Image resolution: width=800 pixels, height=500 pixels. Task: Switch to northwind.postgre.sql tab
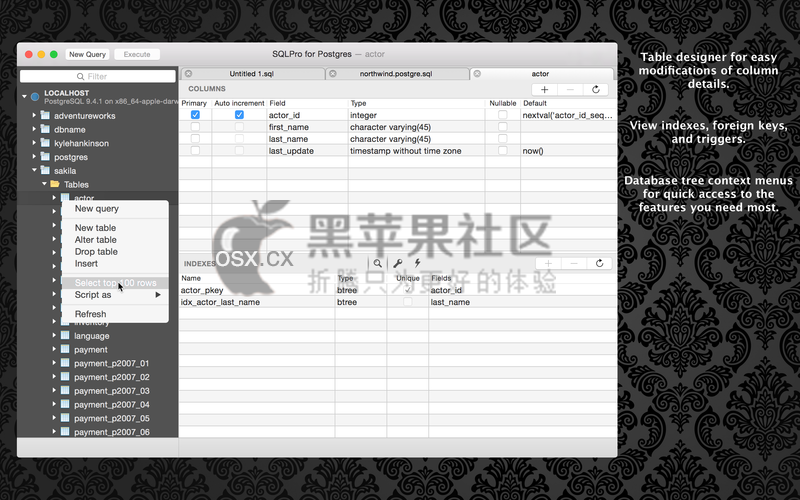tap(396, 73)
